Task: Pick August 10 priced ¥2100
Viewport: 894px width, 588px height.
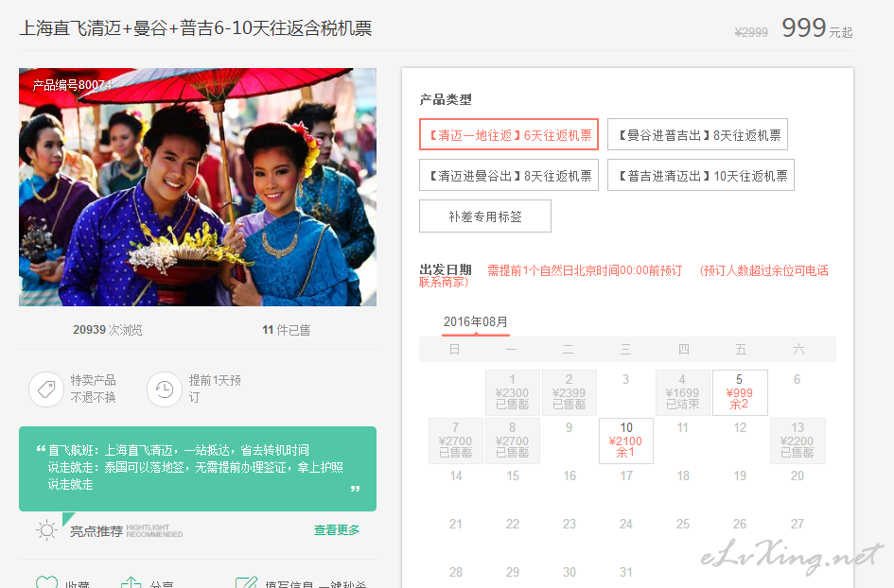Action: click(626, 441)
